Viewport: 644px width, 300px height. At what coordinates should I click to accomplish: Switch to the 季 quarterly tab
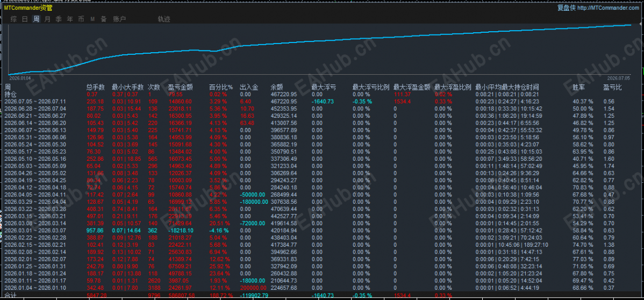coord(59,19)
